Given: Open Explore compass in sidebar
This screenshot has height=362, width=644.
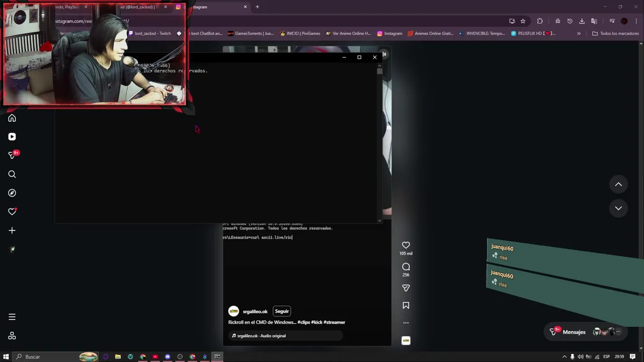Looking at the screenshot, I should [x=12, y=193].
